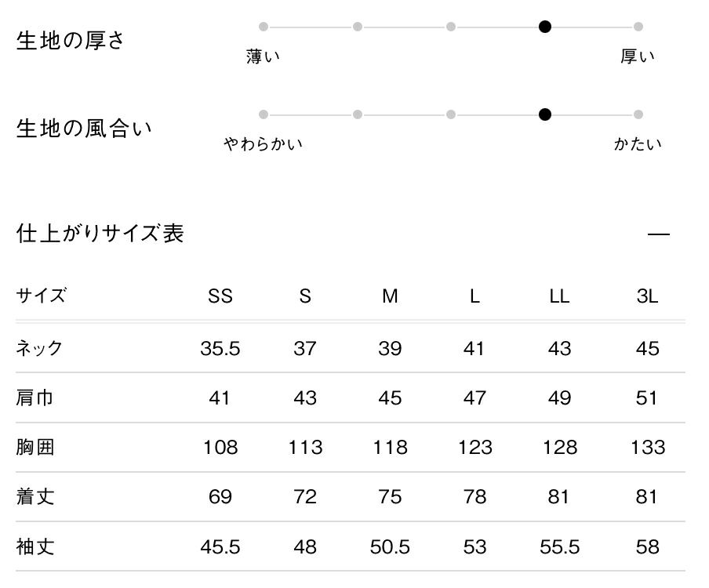Image resolution: width=709 pixels, height=588 pixels.
Task: Click the 薄い end dot of thickness scale
Action: [x=264, y=27]
